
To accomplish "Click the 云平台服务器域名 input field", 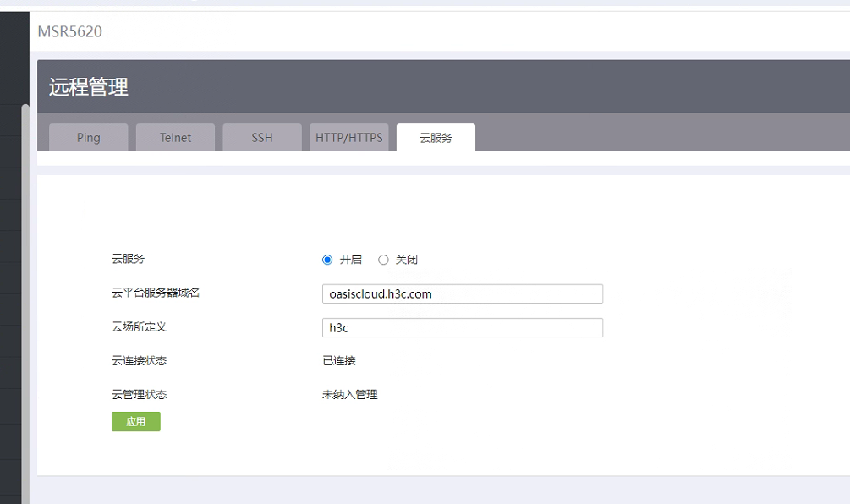I will 463,293.
